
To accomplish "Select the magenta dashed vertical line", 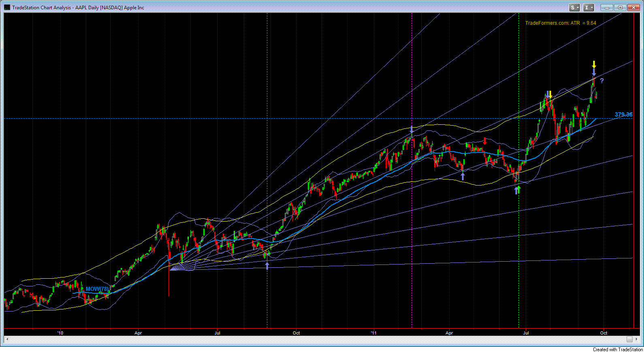I will 412,170.
